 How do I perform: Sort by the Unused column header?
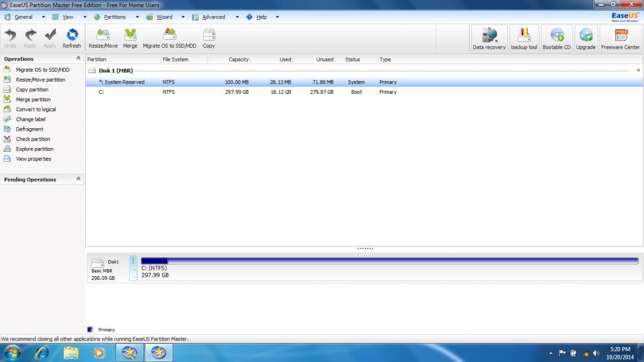314,60
